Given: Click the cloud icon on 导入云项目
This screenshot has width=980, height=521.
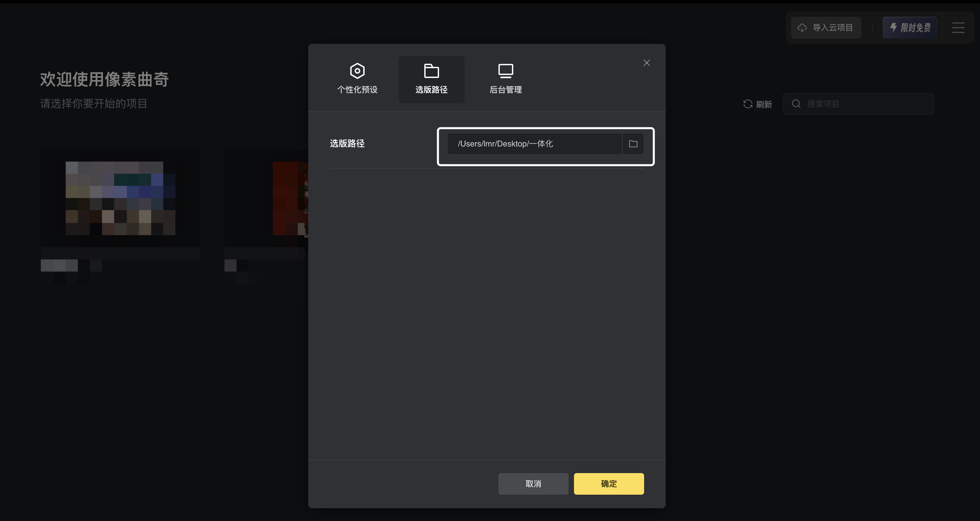Looking at the screenshot, I should (x=802, y=28).
